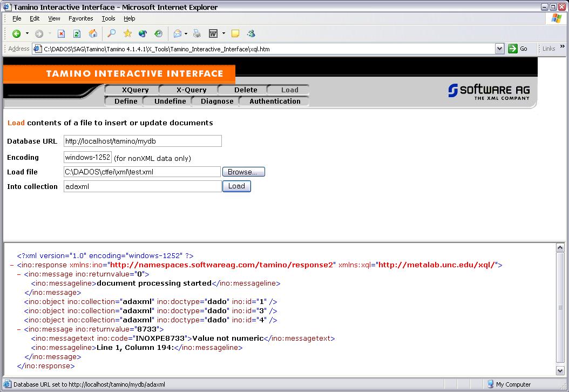
Task: Open the History clock icon
Action: (158, 34)
